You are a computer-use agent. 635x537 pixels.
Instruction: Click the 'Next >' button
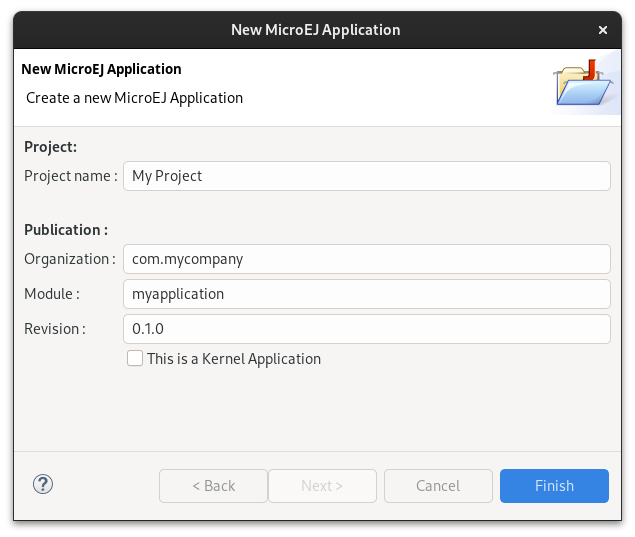point(322,486)
